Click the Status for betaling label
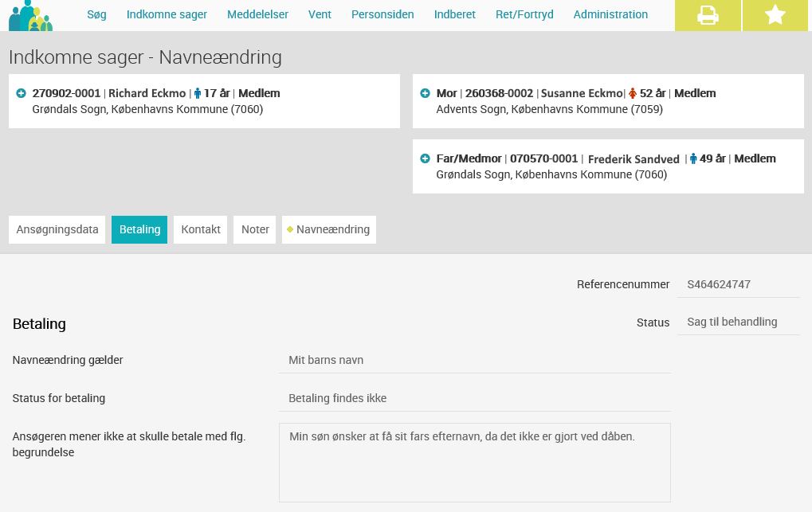 [x=59, y=399]
